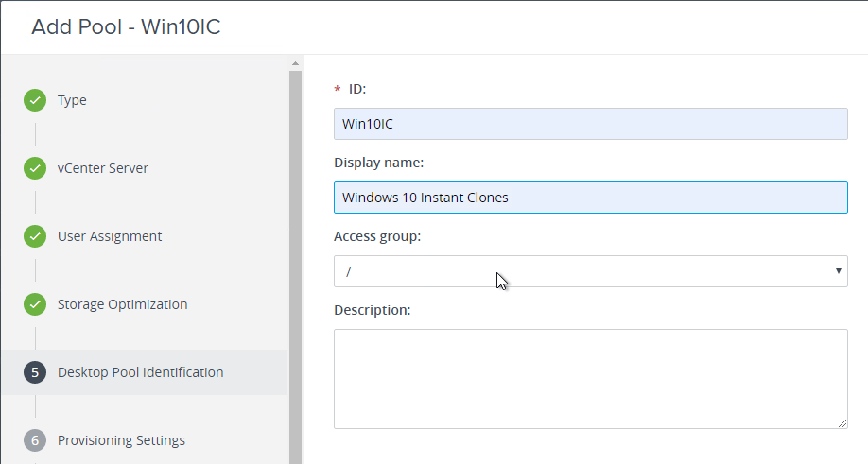Viewport: 868px width, 464px height.
Task: Jump to the Provisioning Settings step
Action: [x=121, y=440]
